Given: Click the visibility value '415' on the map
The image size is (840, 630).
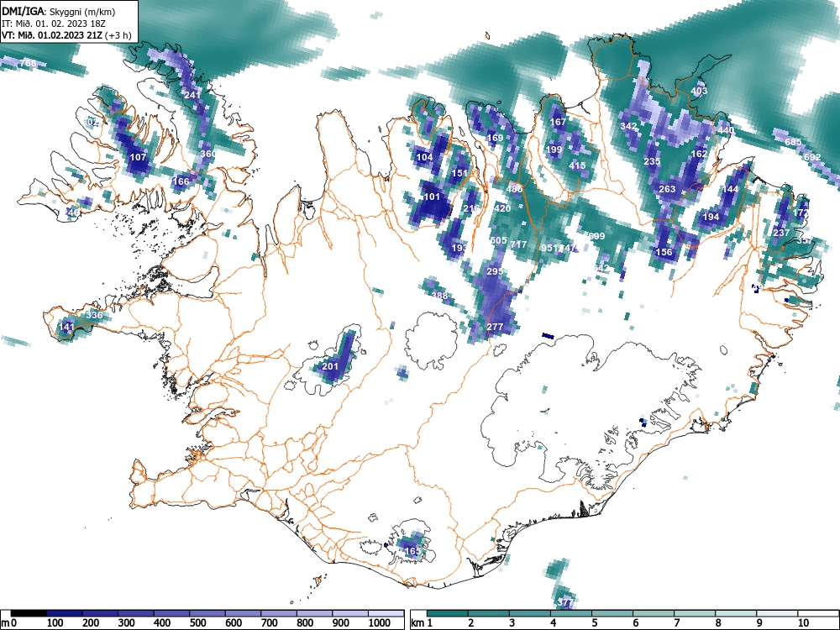Looking at the screenshot, I should (578, 165).
